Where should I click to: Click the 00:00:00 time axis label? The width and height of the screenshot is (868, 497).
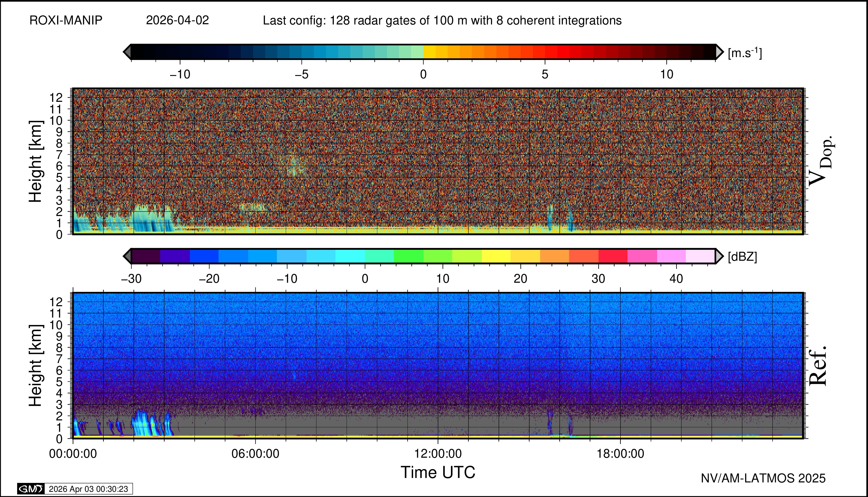pos(73,454)
